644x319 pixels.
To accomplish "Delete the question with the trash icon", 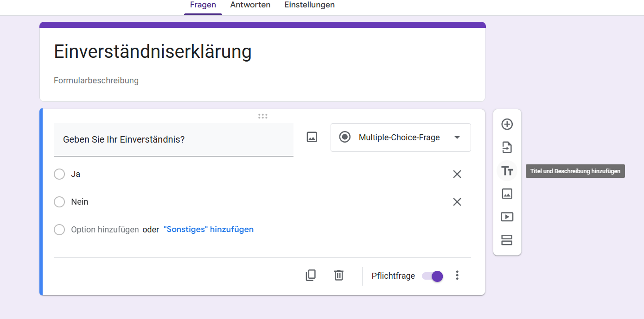I will 339,275.
